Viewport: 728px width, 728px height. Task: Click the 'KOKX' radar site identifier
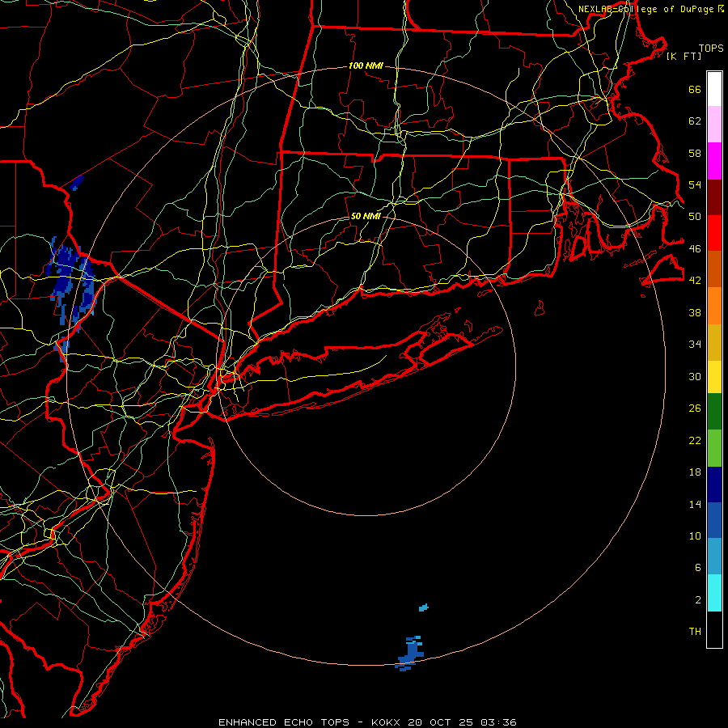[x=387, y=722]
